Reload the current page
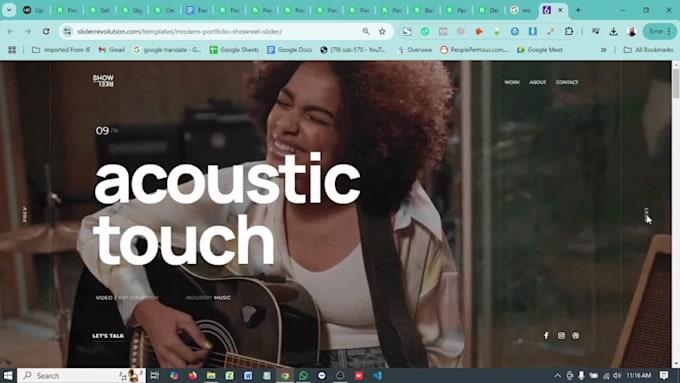 (46, 31)
